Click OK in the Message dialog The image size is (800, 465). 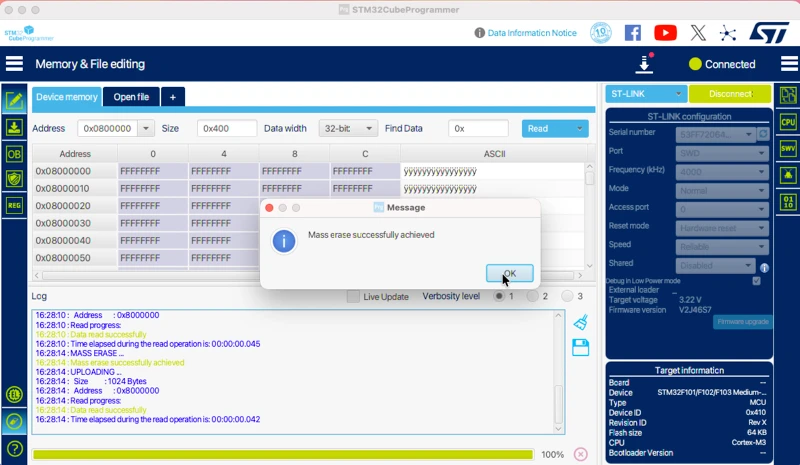509,273
